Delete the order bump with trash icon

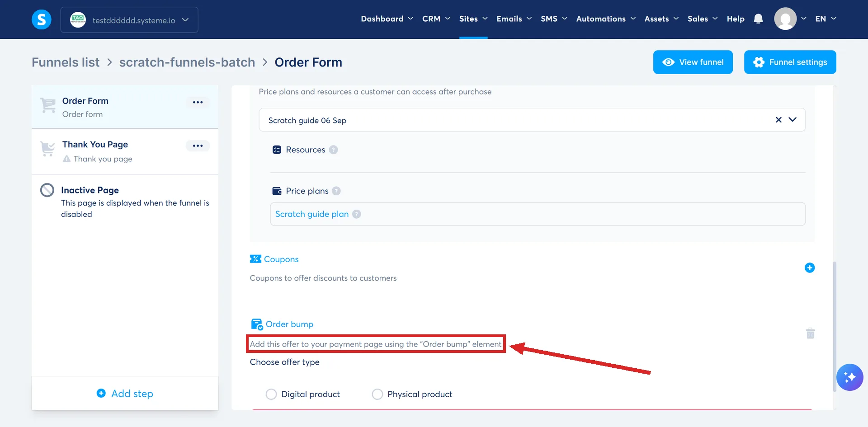click(x=810, y=333)
